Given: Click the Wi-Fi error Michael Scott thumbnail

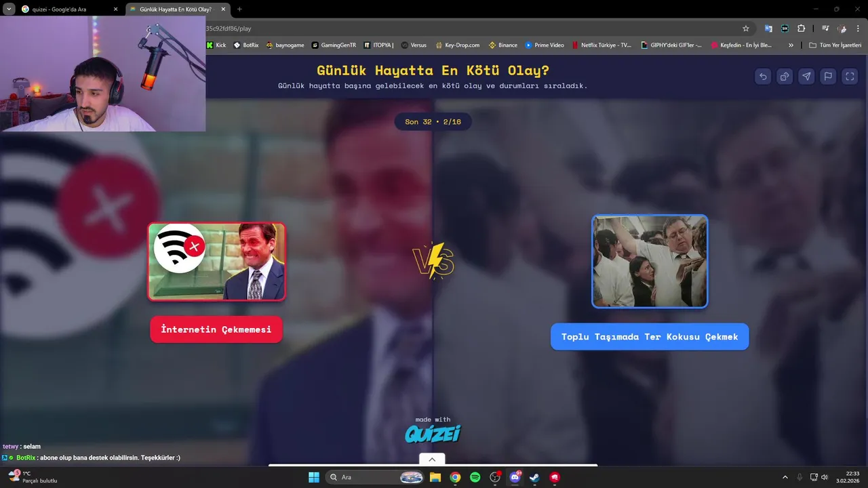Looking at the screenshot, I should (x=217, y=262).
